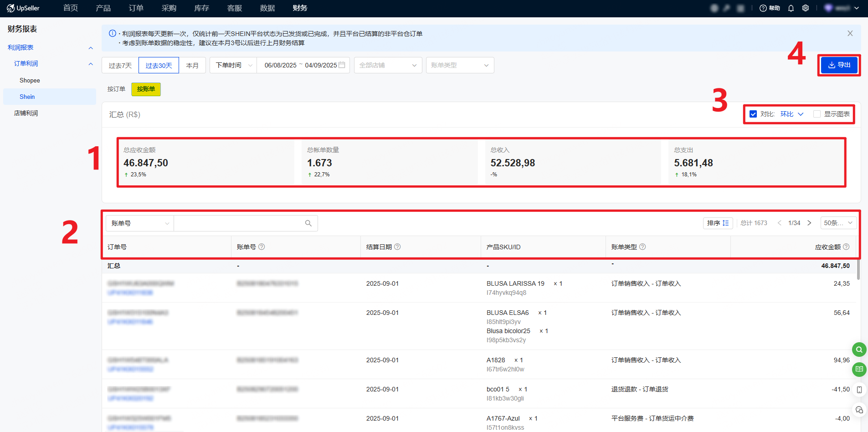Click the 总应收金额 summary card
Image resolution: width=868 pixels, height=432 pixels.
point(206,162)
